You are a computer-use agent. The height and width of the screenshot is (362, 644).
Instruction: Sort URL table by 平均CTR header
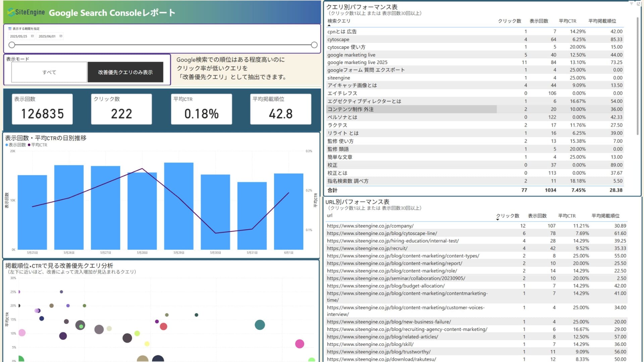coord(567,216)
